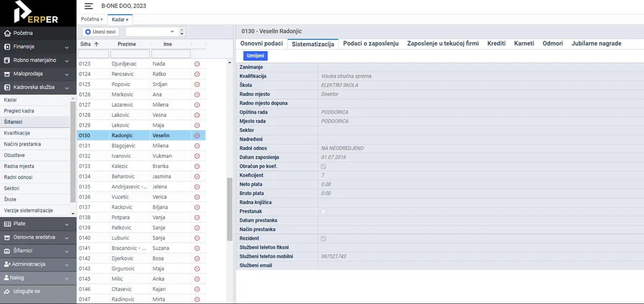Toggle the hamburger menu icon
Screen dimensions: 644x304
tap(88, 6)
